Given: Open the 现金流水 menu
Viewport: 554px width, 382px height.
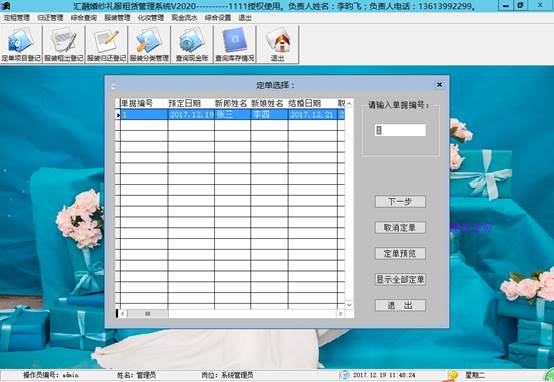Looking at the screenshot, I should [x=184, y=18].
